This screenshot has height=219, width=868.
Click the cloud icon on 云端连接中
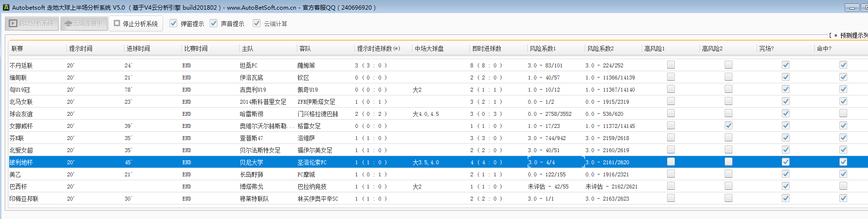(68, 23)
